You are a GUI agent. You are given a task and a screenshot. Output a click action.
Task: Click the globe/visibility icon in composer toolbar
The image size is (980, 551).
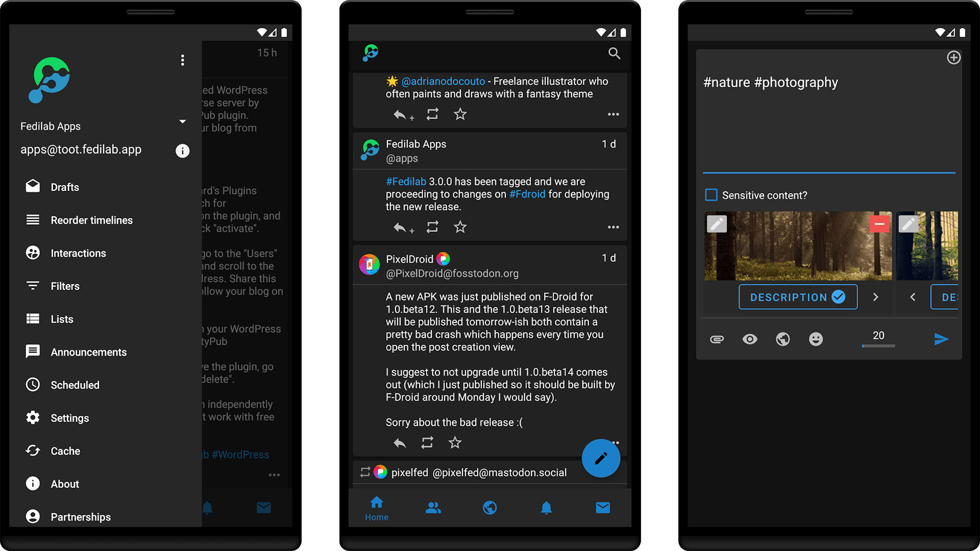coord(782,338)
